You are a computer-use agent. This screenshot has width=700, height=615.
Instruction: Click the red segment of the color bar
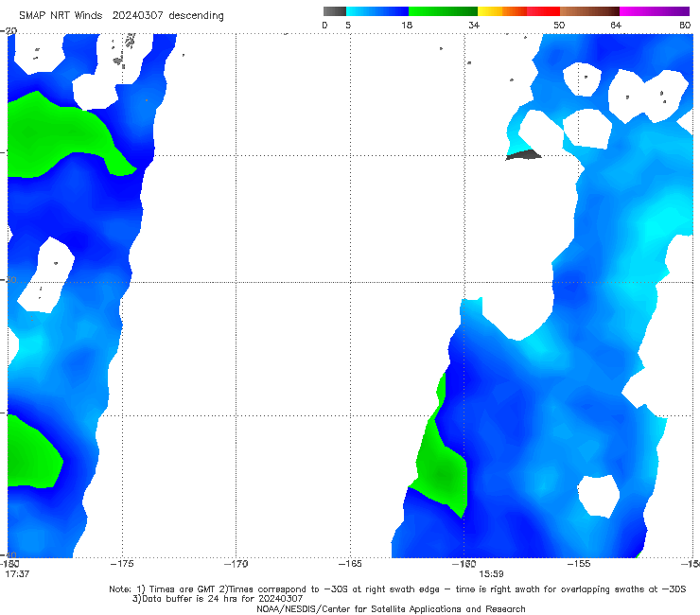tap(543, 11)
